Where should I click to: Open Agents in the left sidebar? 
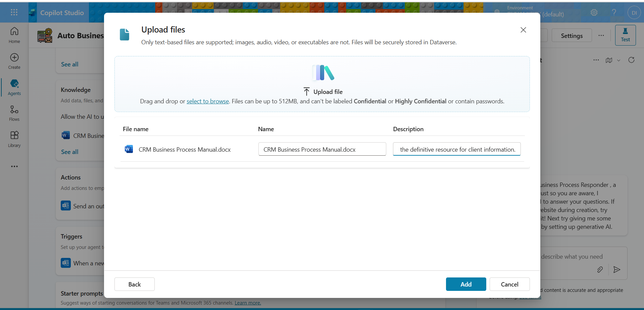click(14, 87)
